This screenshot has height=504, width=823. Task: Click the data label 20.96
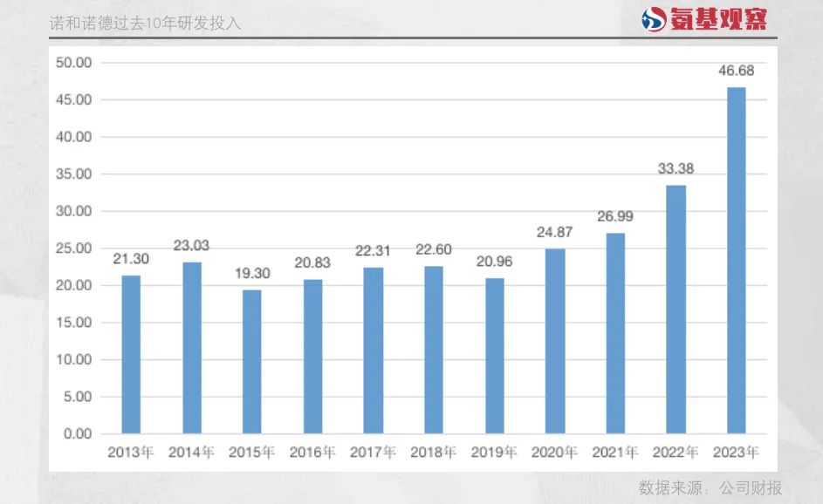(x=495, y=262)
